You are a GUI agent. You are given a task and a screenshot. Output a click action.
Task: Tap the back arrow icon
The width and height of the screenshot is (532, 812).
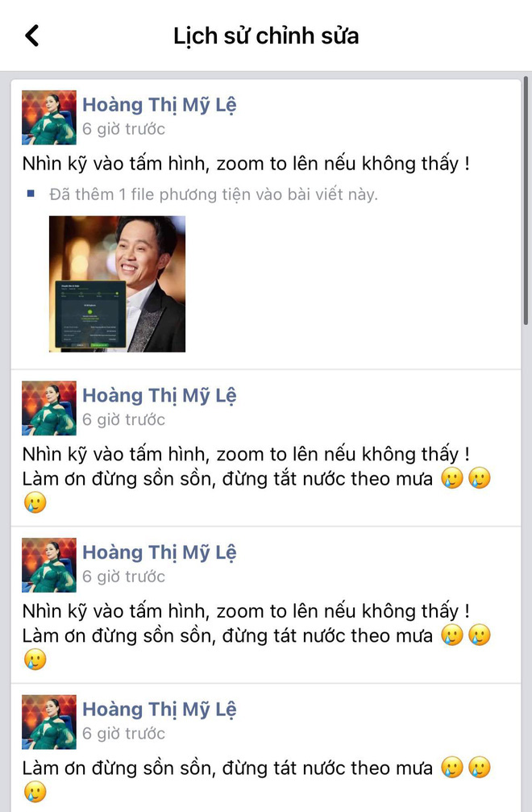point(31,35)
